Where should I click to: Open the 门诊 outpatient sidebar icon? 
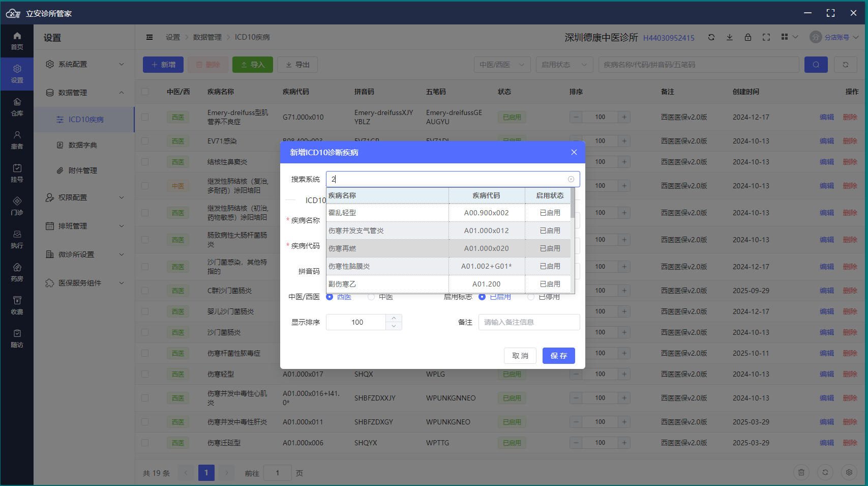point(17,206)
